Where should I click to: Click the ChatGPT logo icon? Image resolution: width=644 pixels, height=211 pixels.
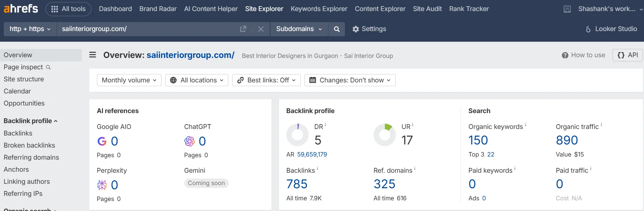coord(189,141)
